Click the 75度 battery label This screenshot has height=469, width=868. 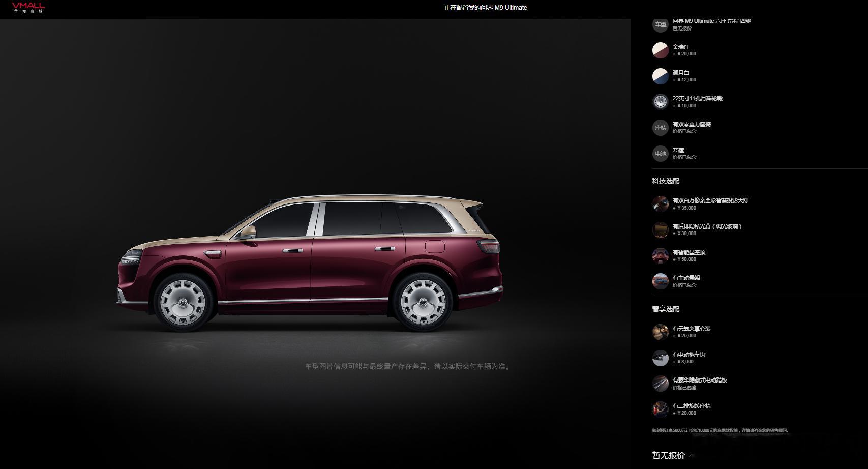click(678, 150)
